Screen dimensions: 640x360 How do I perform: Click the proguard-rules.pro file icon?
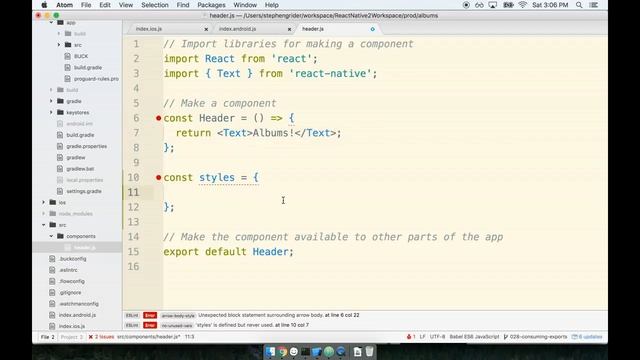pos(68,79)
